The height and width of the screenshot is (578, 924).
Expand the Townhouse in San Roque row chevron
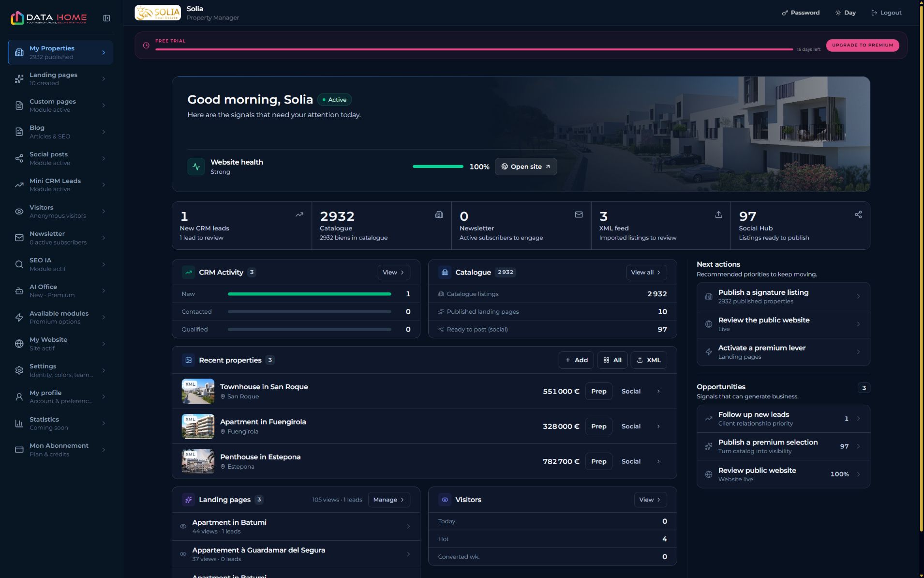point(658,391)
